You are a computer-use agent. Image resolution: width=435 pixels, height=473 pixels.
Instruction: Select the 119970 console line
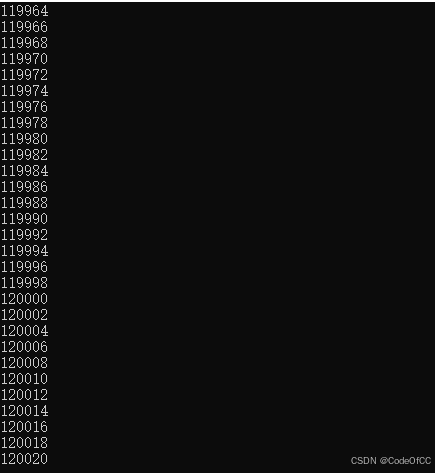click(x=25, y=59)
